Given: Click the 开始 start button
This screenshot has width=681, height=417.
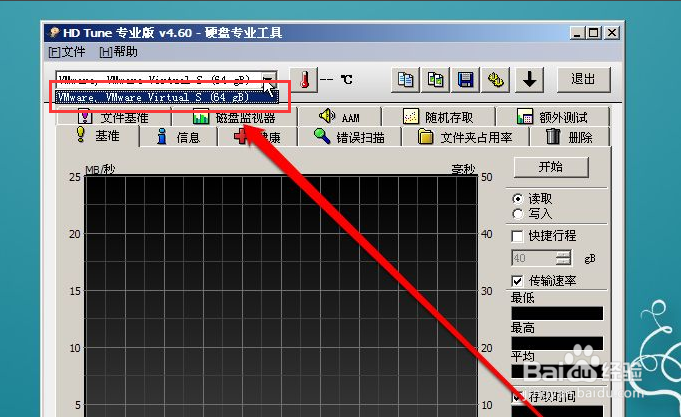Looking at the screenshot, I should coord(551,167).
